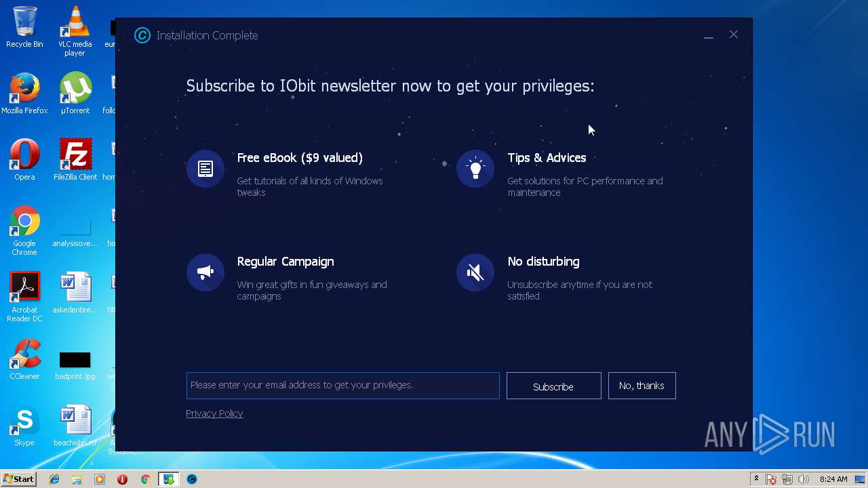868x488 pixels.
Task: Open the Start menu
Action: point(18,479)
